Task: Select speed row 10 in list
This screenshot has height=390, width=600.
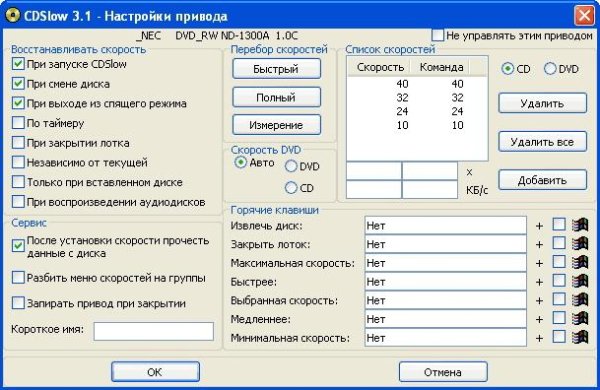Action: tap(417, 125)
